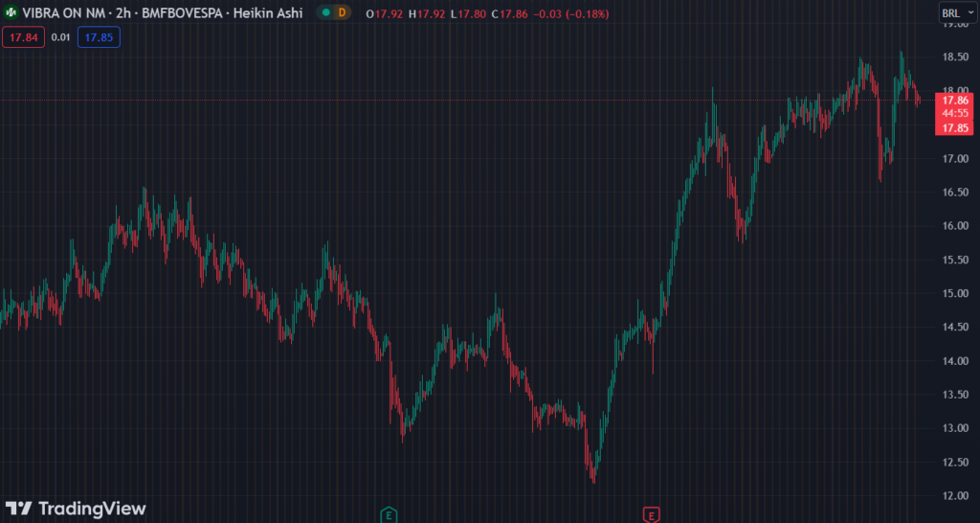The width and height of the screenshot is (980, 523).
Task: Click the 12.00 price axis label
Action: [x=955, y=496]
